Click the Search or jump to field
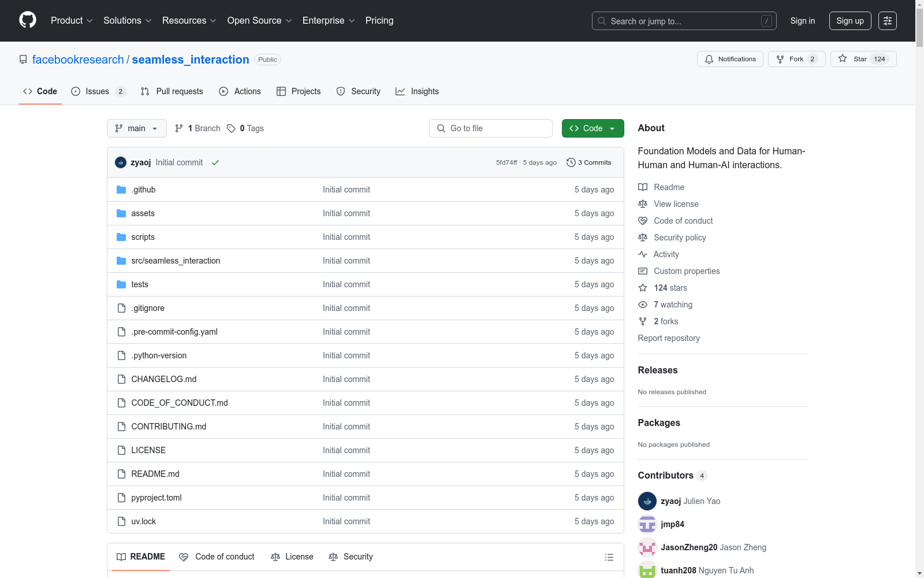 [x=684, y=21]
